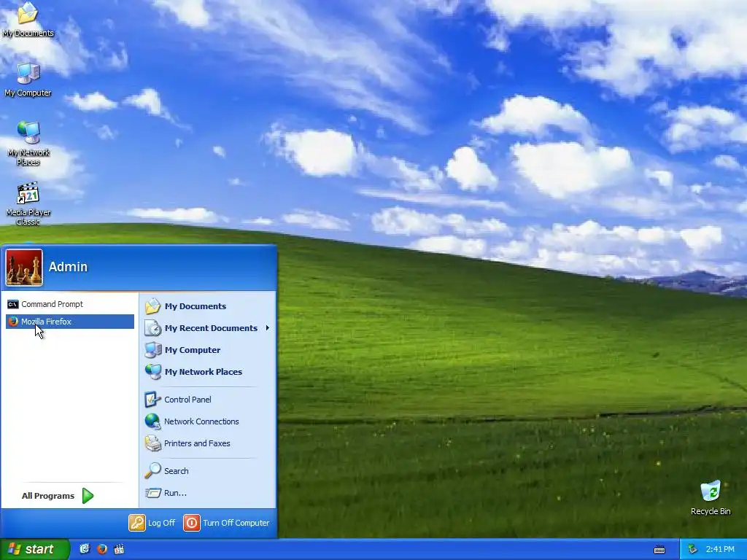Launch Command Prompt from Start menu
This screenshot has height=560, width=747.
pyautogui.click(x=70, y=304)
